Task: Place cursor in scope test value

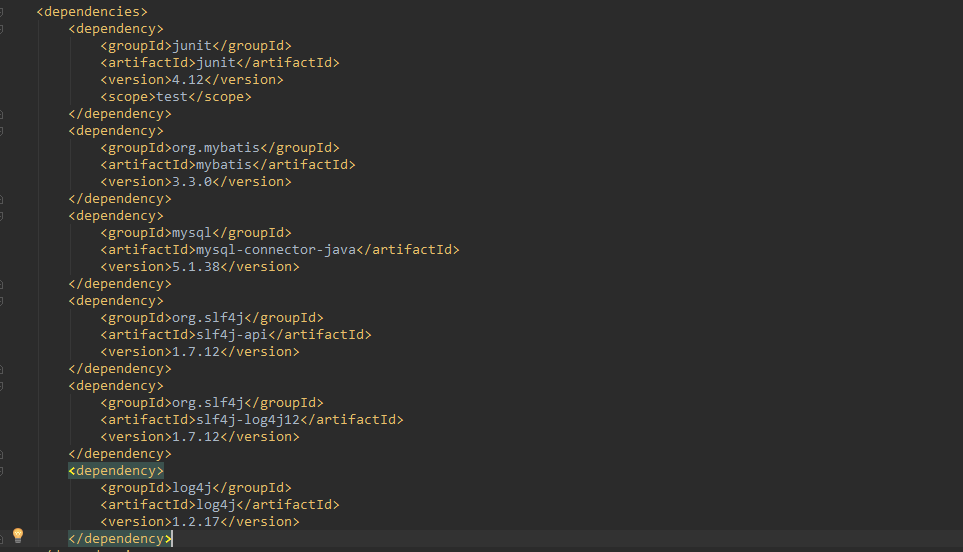Action: 172,97
